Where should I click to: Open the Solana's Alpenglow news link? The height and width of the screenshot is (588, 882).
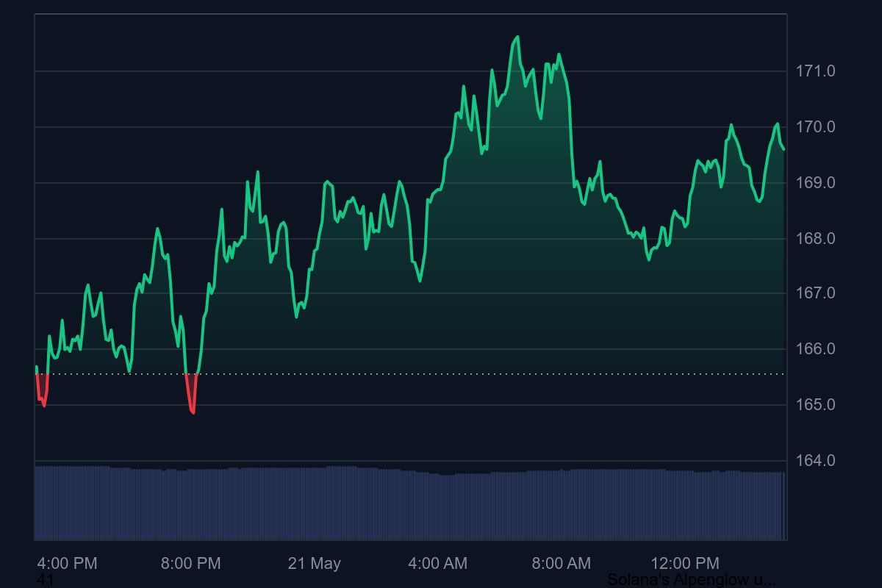point(691,580)
